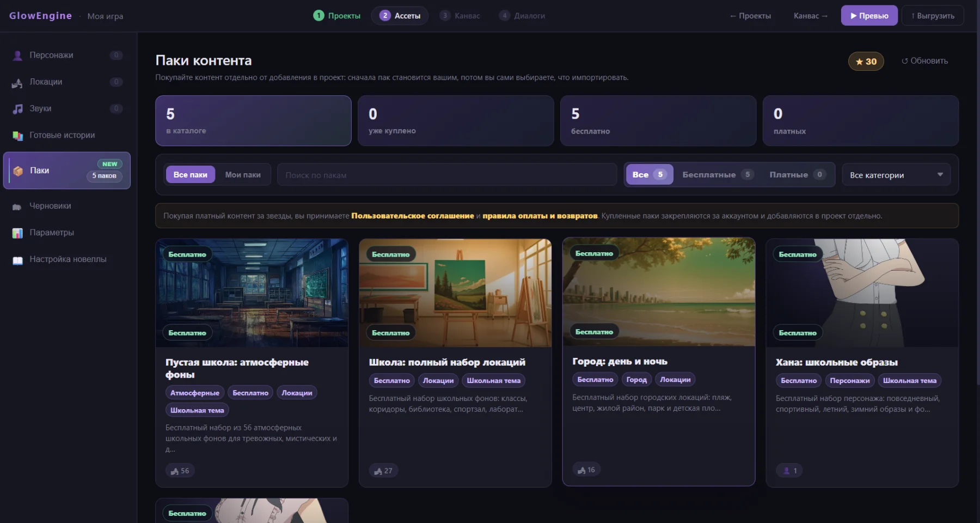Click the Превью button
Viewport: 980px width, 523px height.
click(869, 16)
